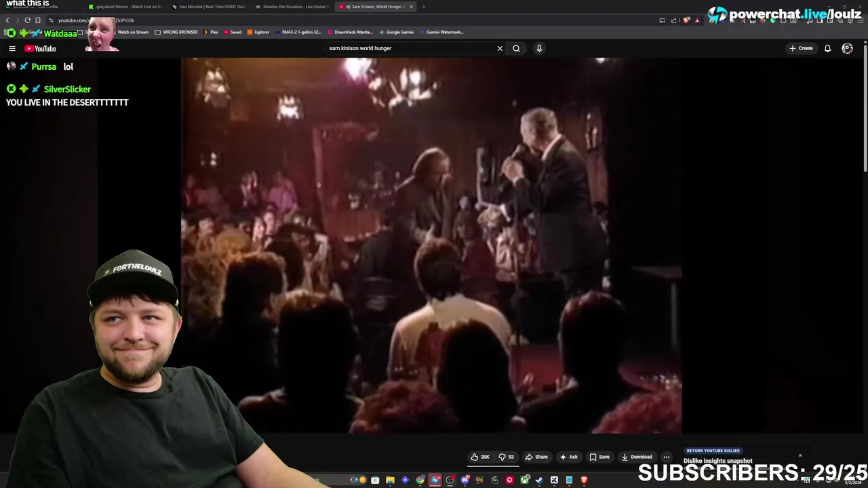Like the video with 20K thumbs up
Screen dimensions: 868x488
(x=481, y=457)
